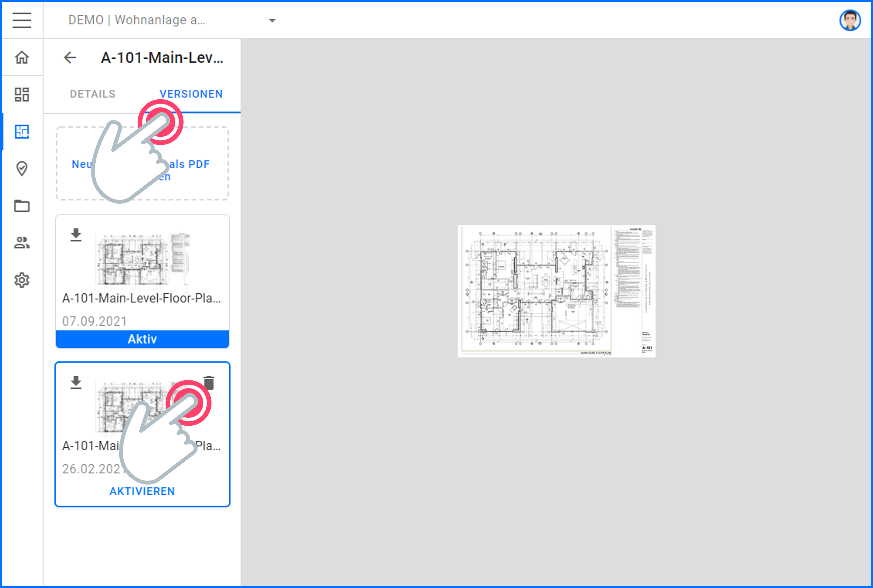
Task: Select the floor plans sidebar icon
Action: pyautogui.click(x=22, y=132)
